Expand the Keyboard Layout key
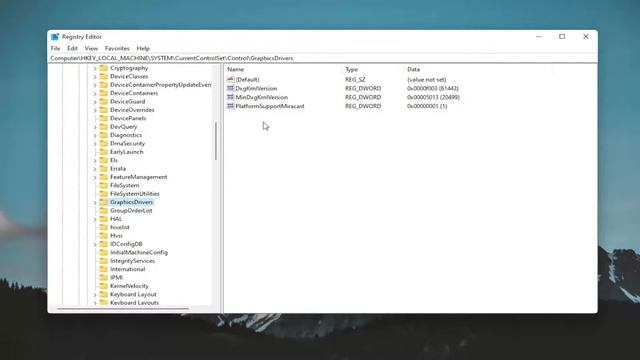The width and height of the screenshot is (640, 360). tap(95, 294)
